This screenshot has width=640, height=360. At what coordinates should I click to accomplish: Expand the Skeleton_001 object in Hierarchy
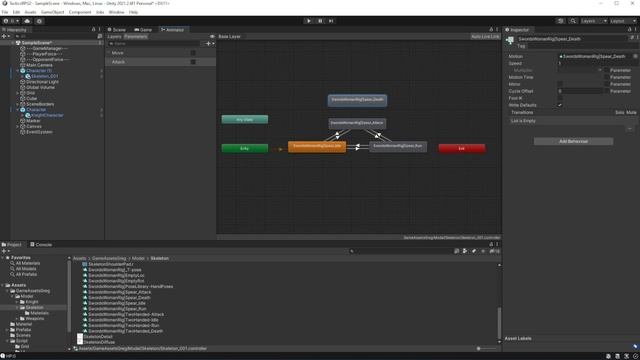tap(22, 76)
